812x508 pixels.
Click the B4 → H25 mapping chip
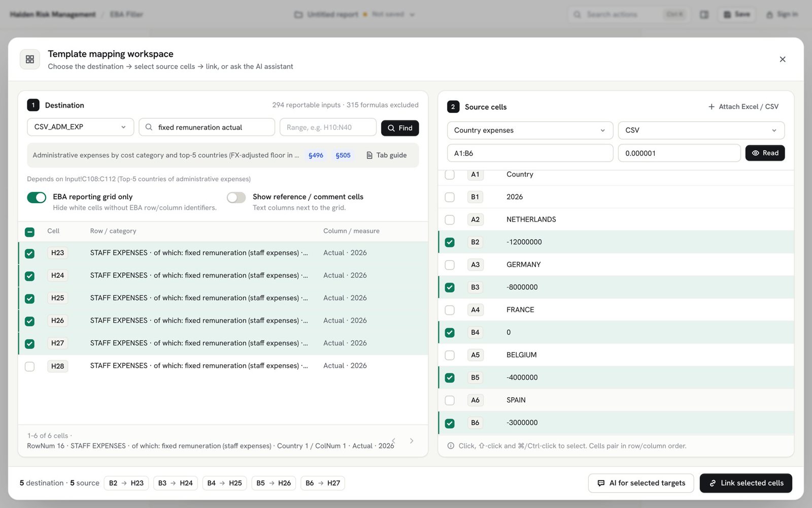pyautogui.click(x=225, y=483)
